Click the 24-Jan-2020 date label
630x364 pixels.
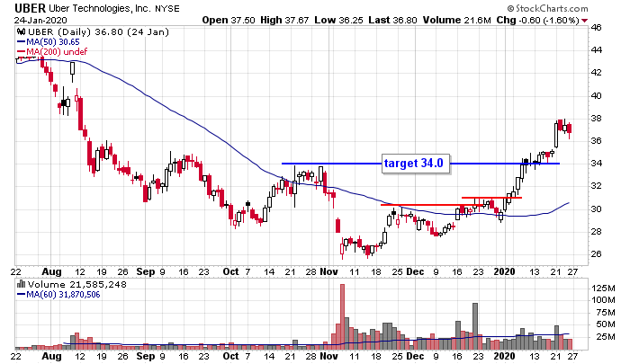click(41, 20)
